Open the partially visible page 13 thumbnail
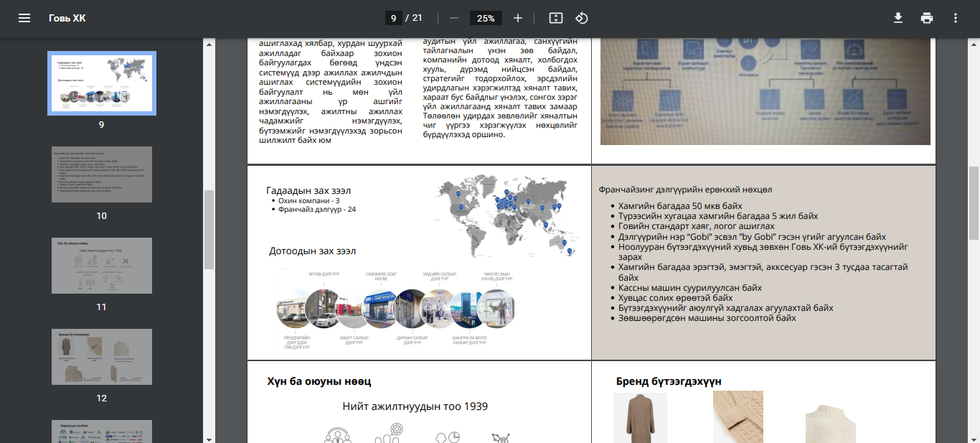This screenshot has height=443, width=980. pos(101,432)
